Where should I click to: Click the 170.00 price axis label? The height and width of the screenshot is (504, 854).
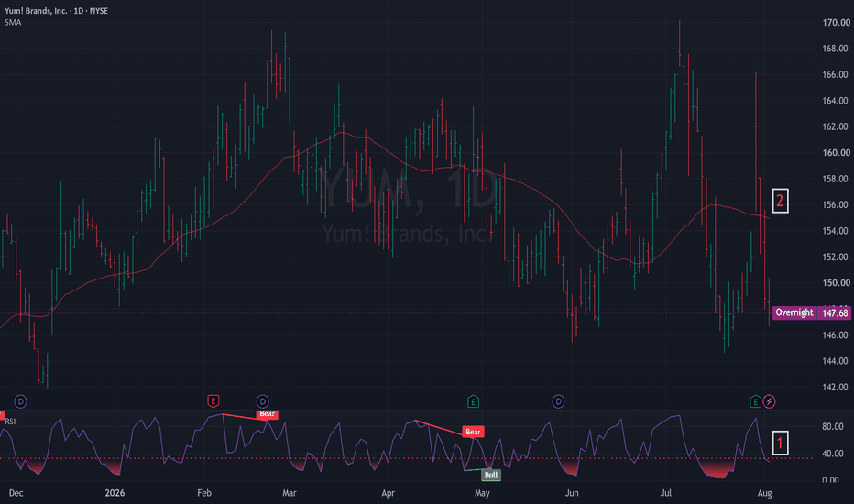pos(836,22)
